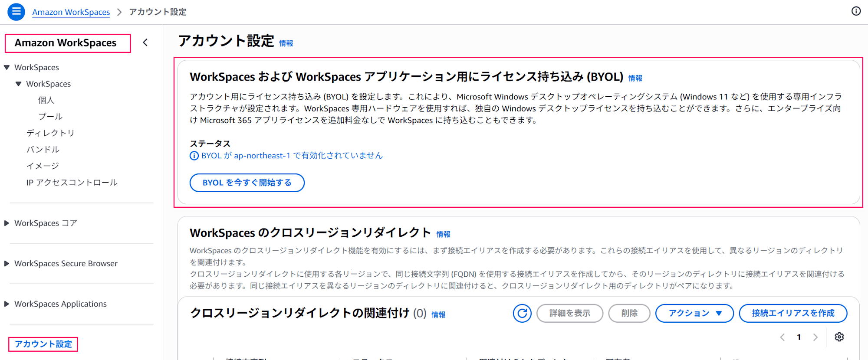The width and height of the screenshot is (868, 360).
Task: Open プール WorkSpaces page
Action: [50, 117]
